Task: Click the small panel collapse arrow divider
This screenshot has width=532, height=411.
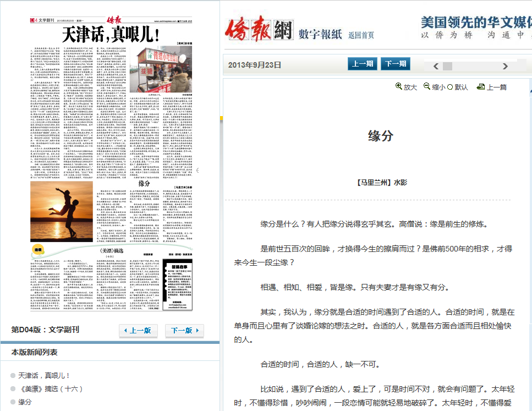Action: [x=197, y=170]
